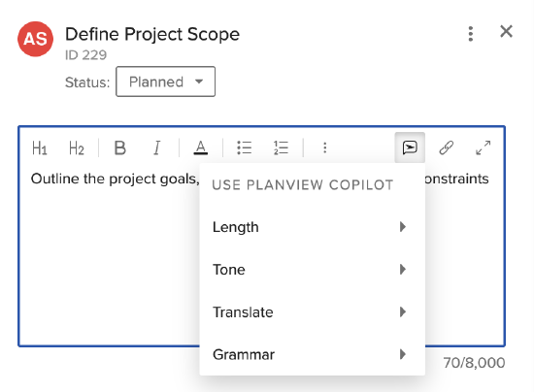This screenshot has width=534, height=392.
Task: Insert a numbered list
Action: 281,148
